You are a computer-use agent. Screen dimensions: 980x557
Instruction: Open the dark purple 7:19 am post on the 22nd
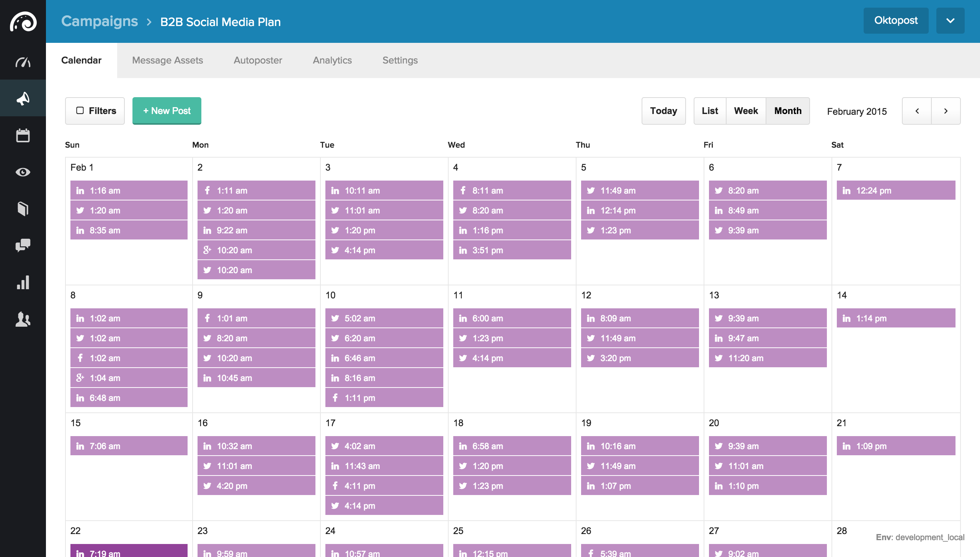tap(129, 551)
